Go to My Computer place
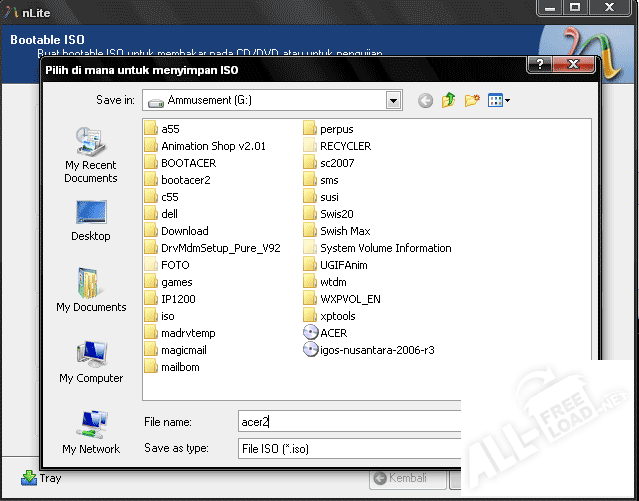Image resolution: width=639 pixels, height=501 pixels. point(91,362)
